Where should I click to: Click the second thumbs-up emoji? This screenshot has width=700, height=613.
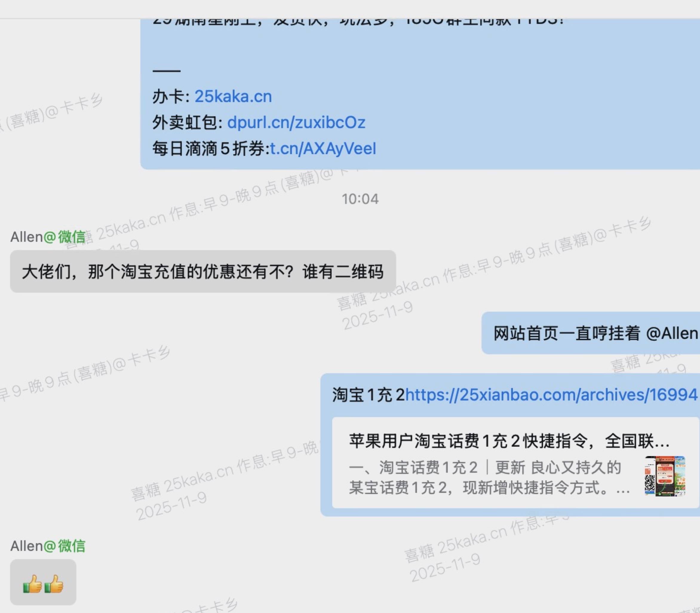tap(54, 583)
